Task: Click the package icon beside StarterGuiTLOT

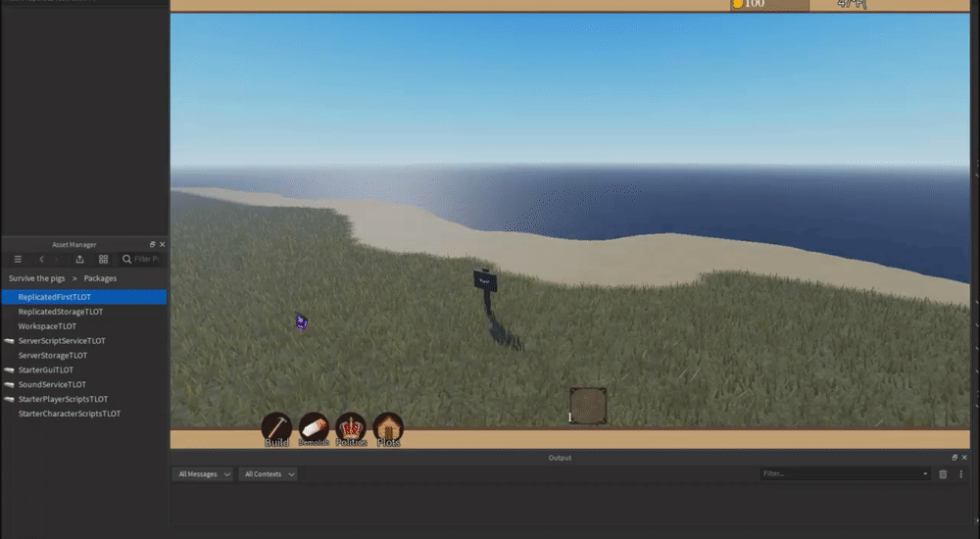Action: [9, 369]
